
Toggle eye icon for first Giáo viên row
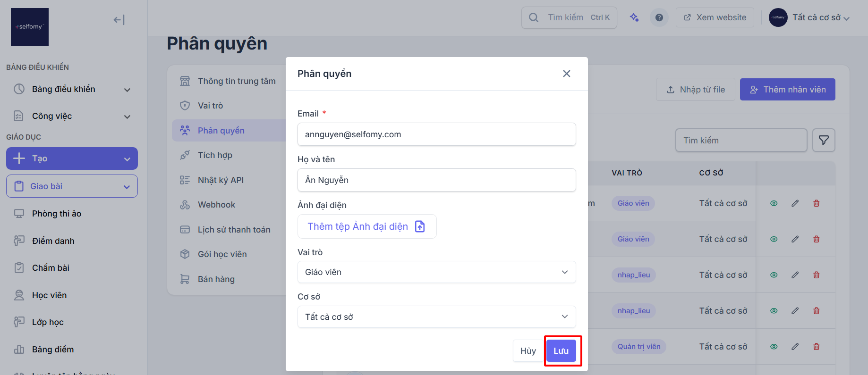[x=774, y=203]
